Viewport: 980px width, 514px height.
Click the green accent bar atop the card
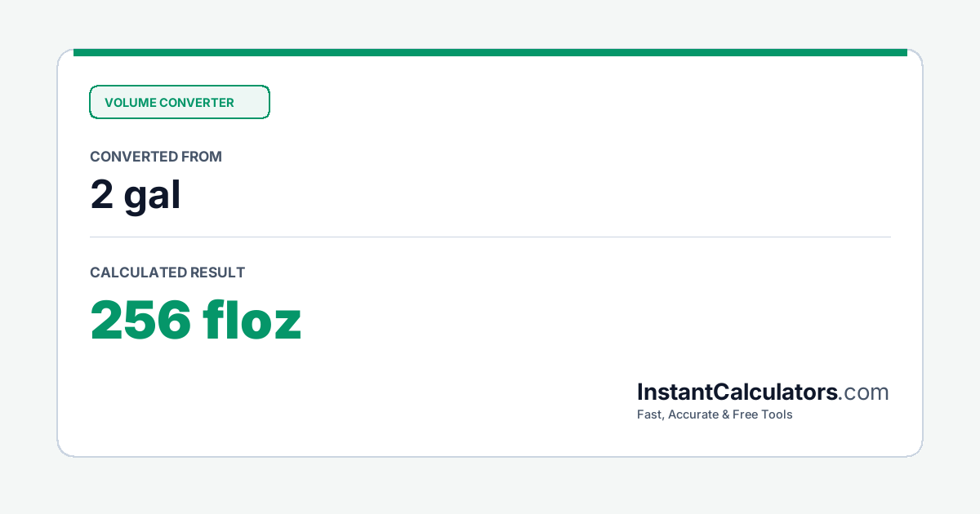490,52
